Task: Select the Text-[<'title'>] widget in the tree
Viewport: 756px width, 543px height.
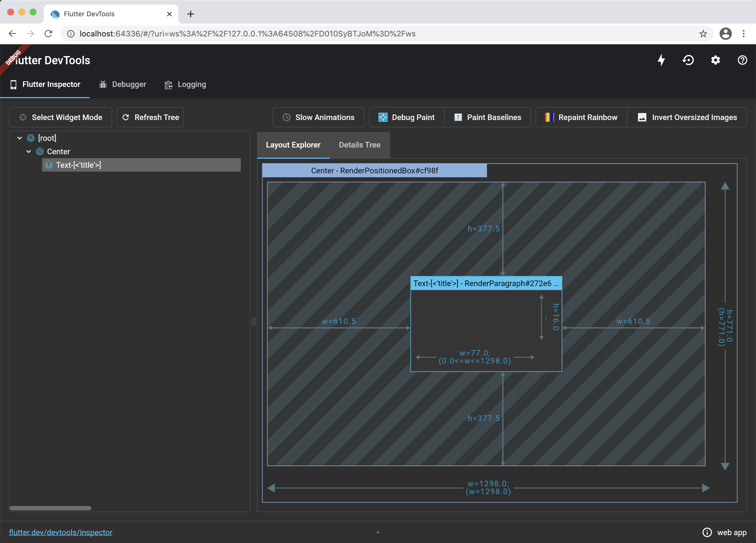Action: click(x=79, y=165)
